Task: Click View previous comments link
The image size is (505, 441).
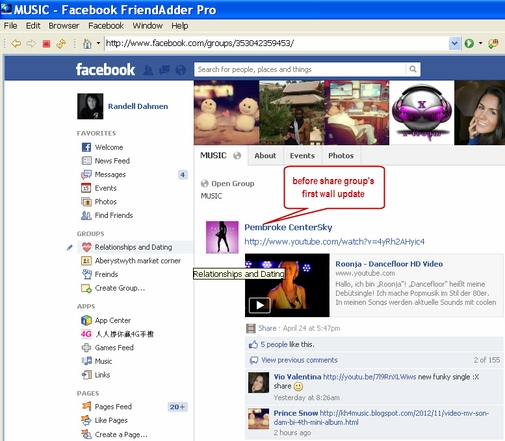Action: point(299,360)
